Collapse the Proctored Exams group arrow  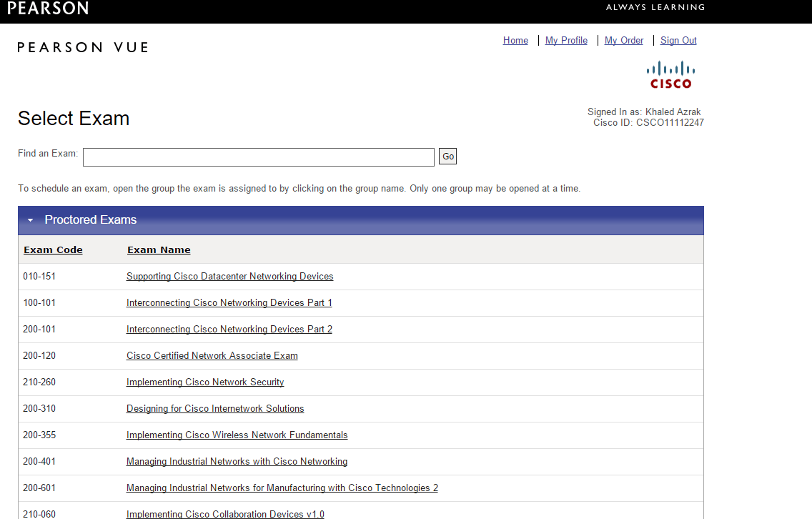click(x=30, y=220)
